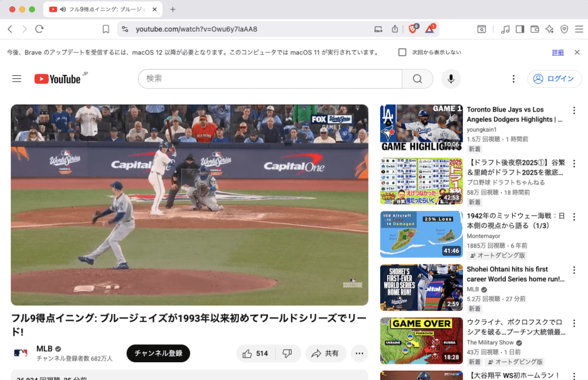Start voice search with microphone icon
The width and height of the screenshot is (588, 380).
point(451,79)
